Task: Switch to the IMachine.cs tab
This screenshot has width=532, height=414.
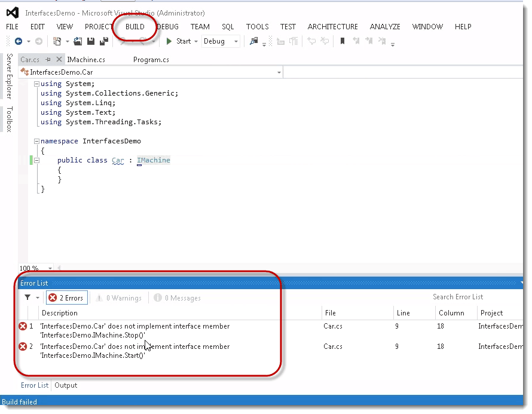Action: [86, 60]
